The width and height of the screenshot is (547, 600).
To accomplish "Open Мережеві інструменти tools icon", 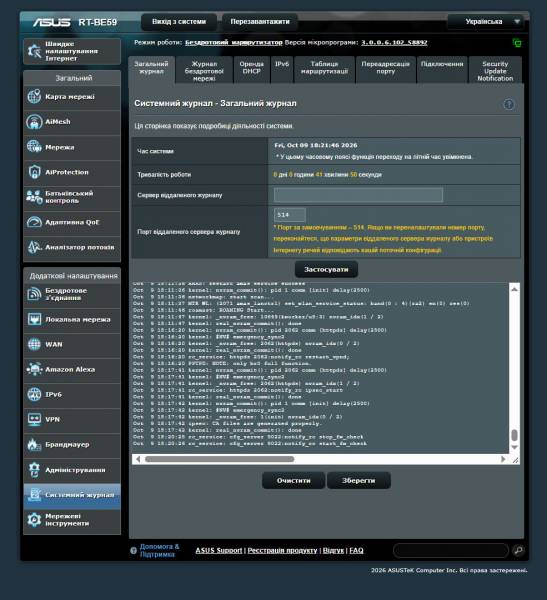I will [34, 520].
